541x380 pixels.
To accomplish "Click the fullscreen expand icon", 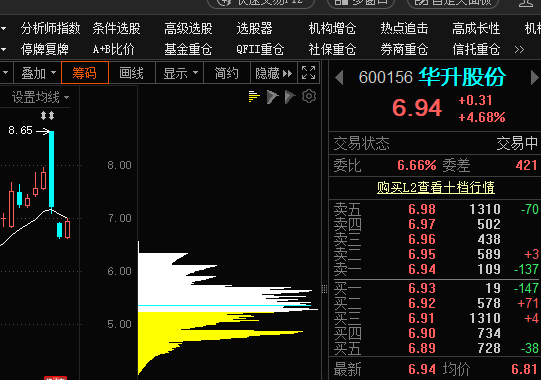I will point(308,73).
